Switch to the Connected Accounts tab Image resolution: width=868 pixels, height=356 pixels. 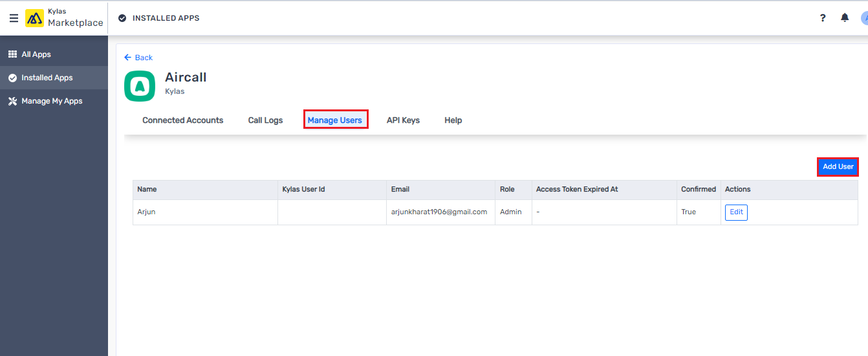coord(183,120)
